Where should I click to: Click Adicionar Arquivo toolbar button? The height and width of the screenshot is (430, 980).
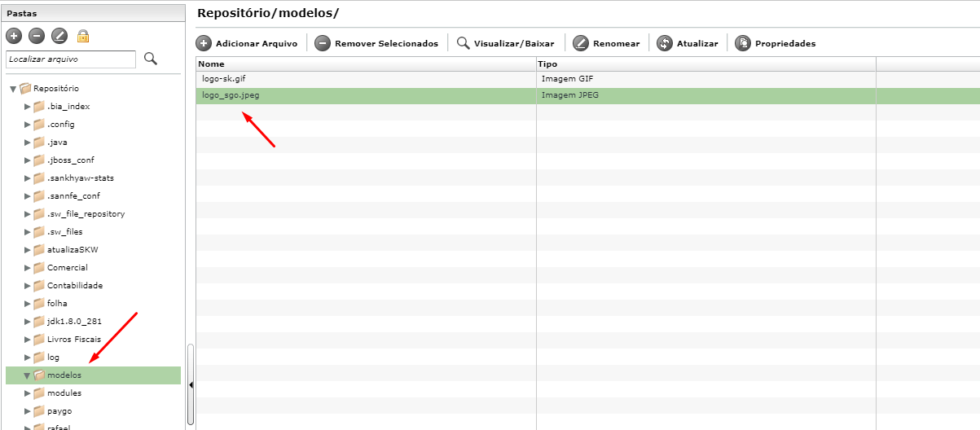tap(248, 43)
